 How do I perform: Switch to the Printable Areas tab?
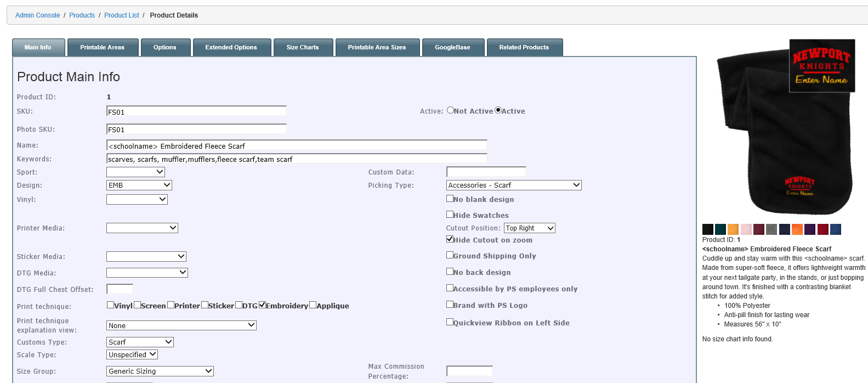click(102, 47)
